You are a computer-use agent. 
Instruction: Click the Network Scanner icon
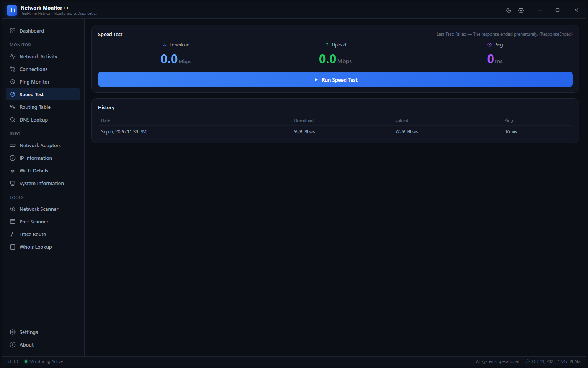pyautogui.click(x=13, y=209)
